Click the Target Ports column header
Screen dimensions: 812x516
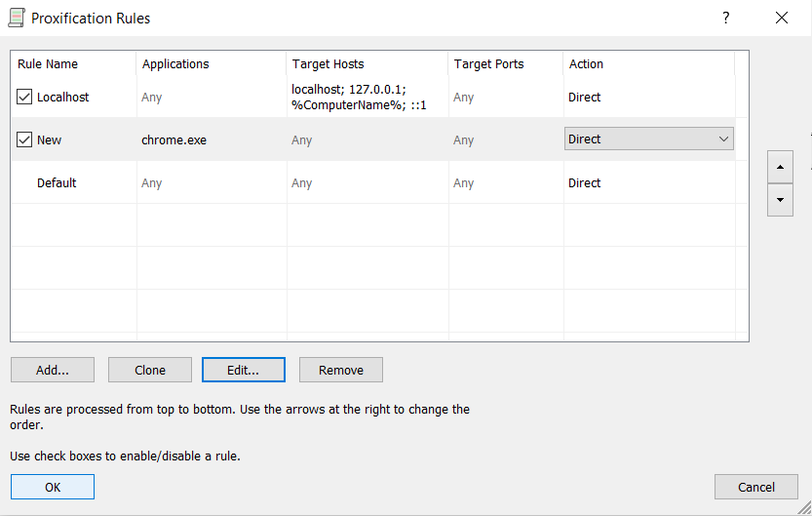click(505, 63)
